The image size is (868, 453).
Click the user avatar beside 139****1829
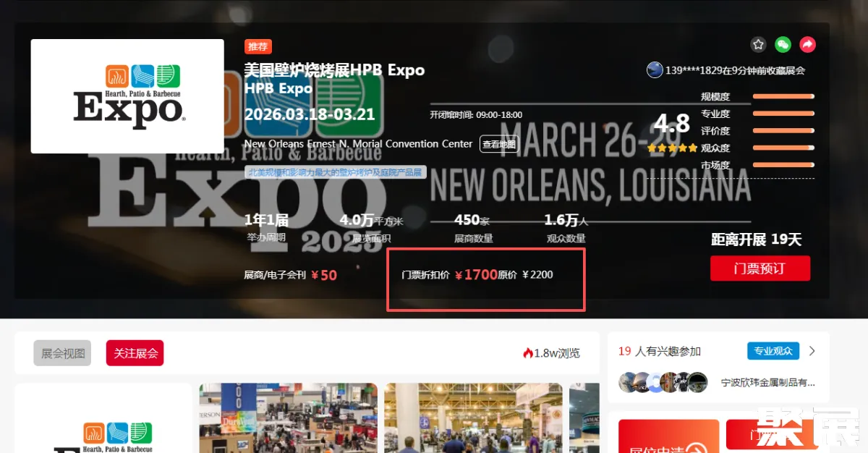click(x=655, y=70)
